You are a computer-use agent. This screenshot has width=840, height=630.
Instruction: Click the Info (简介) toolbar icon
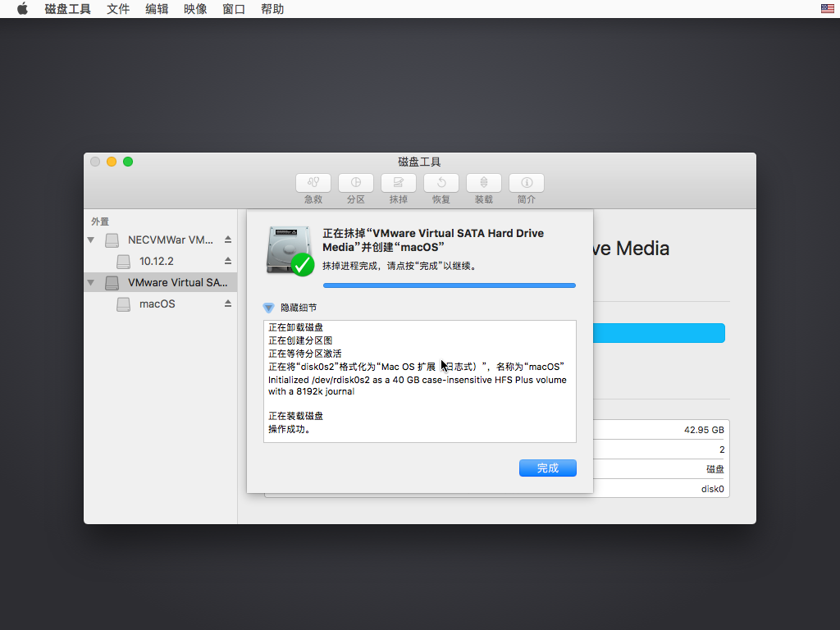pos(527,183)
